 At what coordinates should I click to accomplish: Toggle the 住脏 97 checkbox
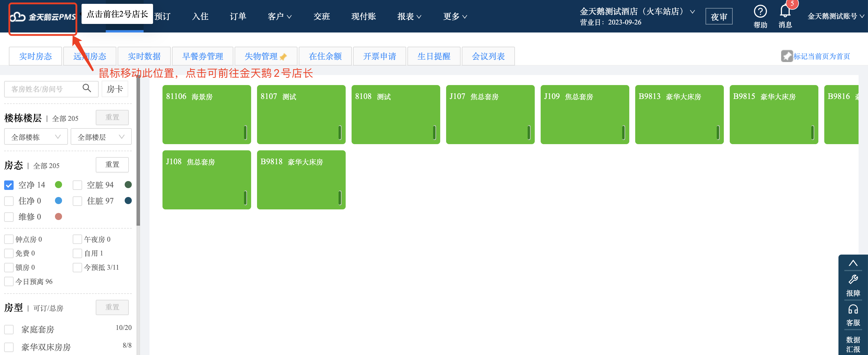pos(77,201)
